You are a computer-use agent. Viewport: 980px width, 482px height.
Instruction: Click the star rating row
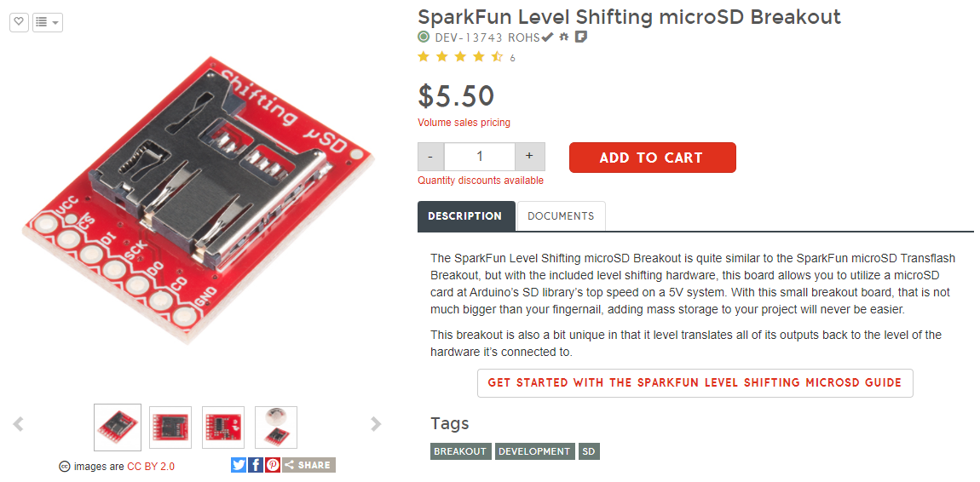[459, 57]
